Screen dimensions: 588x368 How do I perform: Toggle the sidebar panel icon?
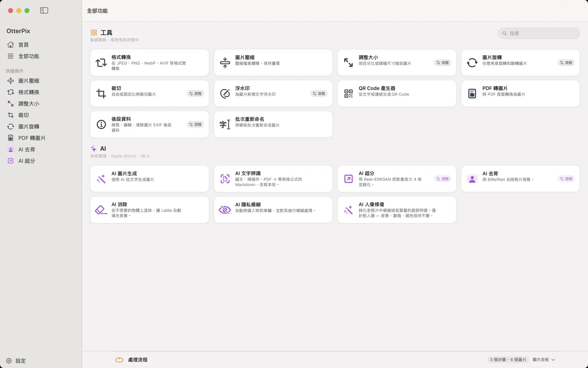click(44, 11)
